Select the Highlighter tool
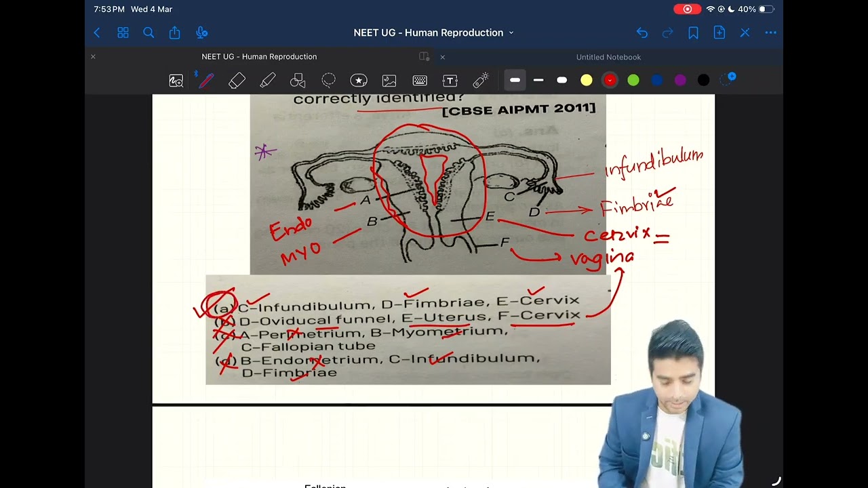This screenshot has width=868, height=488. click(x=267, y=81)
